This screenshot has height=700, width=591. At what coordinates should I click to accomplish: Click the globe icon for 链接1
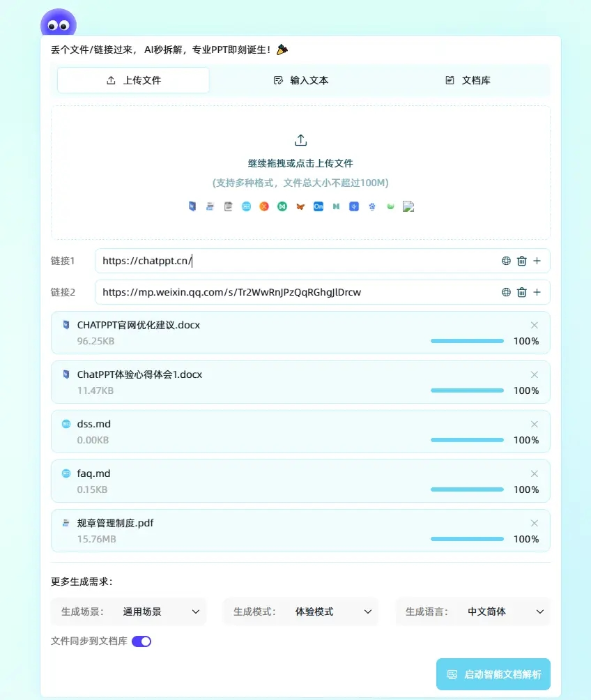[x=506, y=261]
